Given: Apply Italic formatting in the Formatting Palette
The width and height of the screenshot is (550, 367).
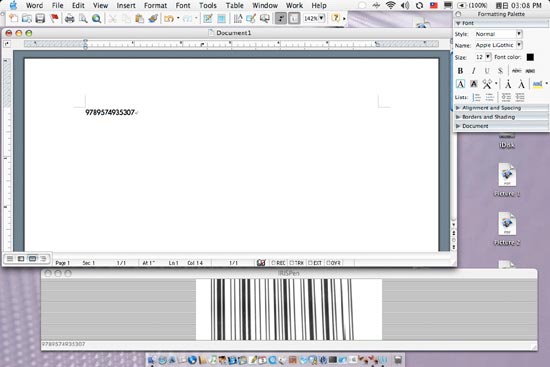Looking at the screenshot, I should [x=474, y=71].
